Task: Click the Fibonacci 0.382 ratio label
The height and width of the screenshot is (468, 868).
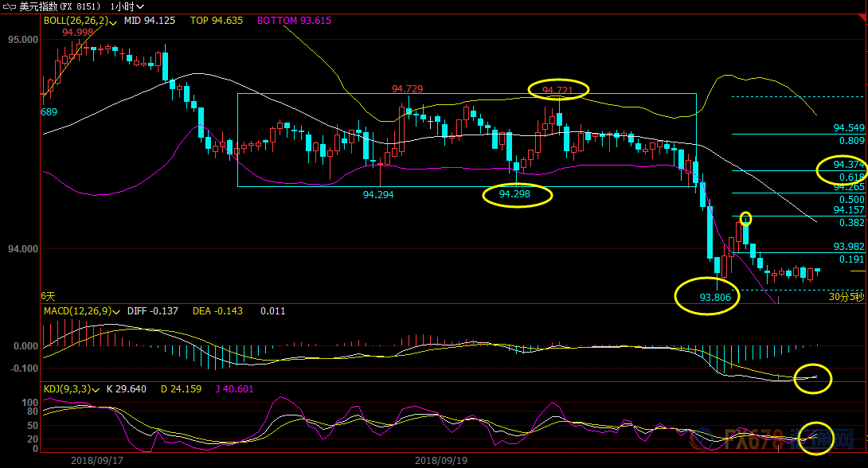Action: pyautogui.click(x=851, y=223)
